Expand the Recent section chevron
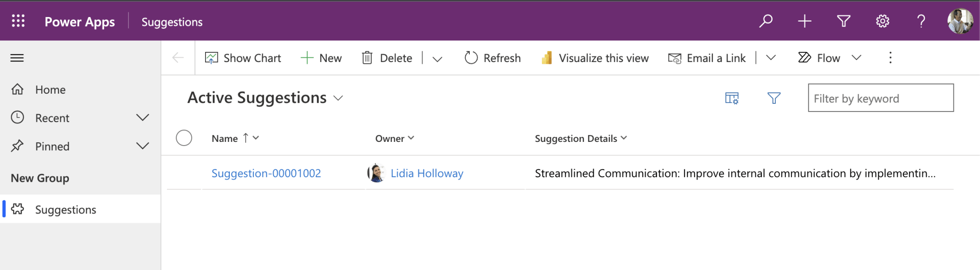Screen dimensions: 980x270 point(143,118)
